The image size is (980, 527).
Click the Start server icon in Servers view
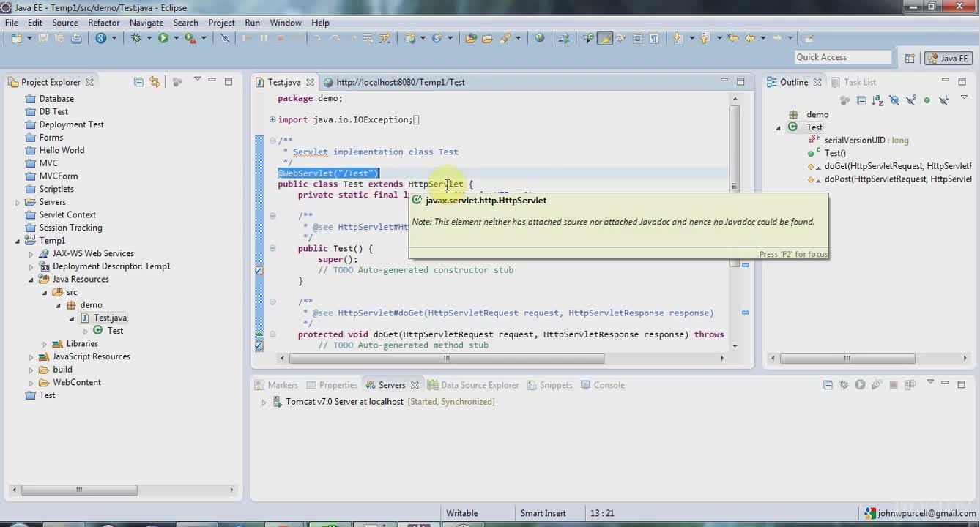(860, 385)
